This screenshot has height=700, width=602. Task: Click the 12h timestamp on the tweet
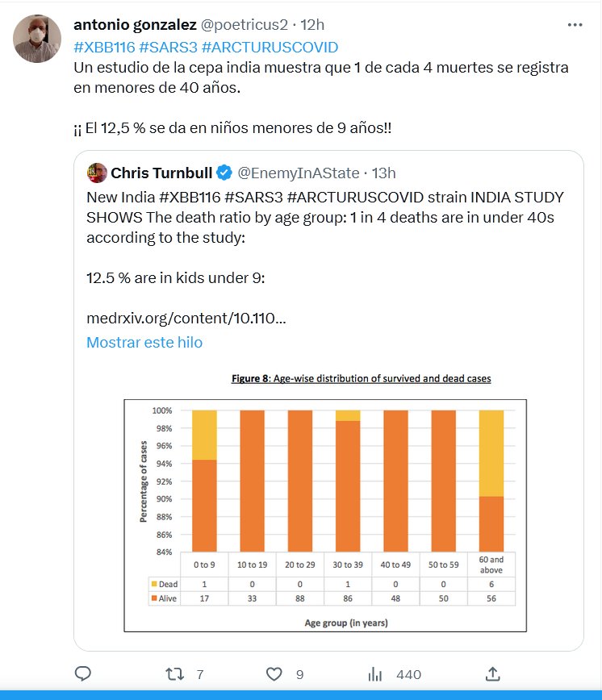(x=311, y=25)
